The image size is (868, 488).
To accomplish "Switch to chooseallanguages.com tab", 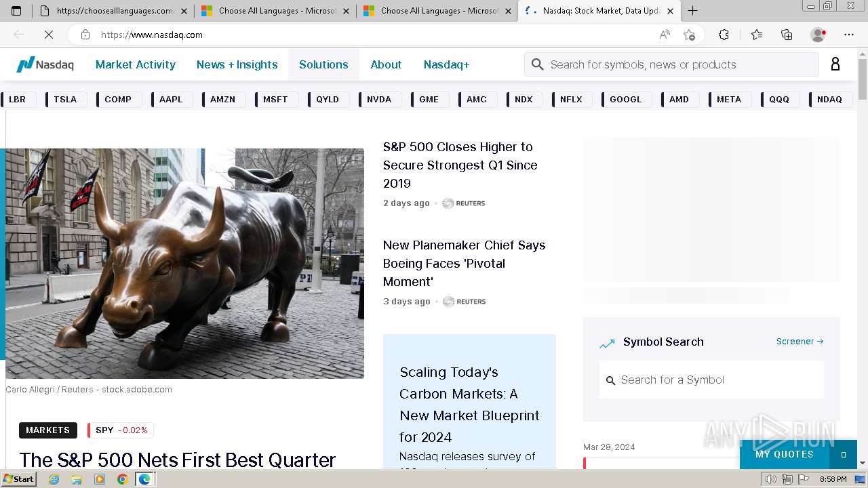I will (113, 11).
